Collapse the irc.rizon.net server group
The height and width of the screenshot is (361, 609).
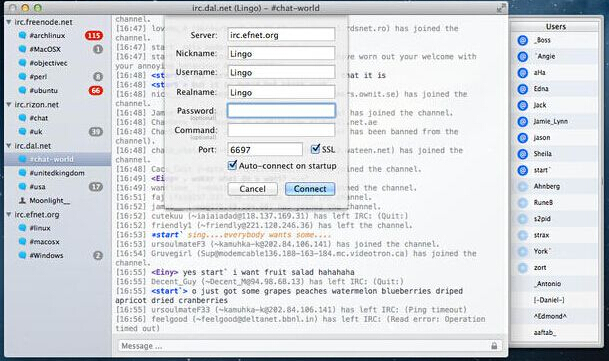coord(9,105)
